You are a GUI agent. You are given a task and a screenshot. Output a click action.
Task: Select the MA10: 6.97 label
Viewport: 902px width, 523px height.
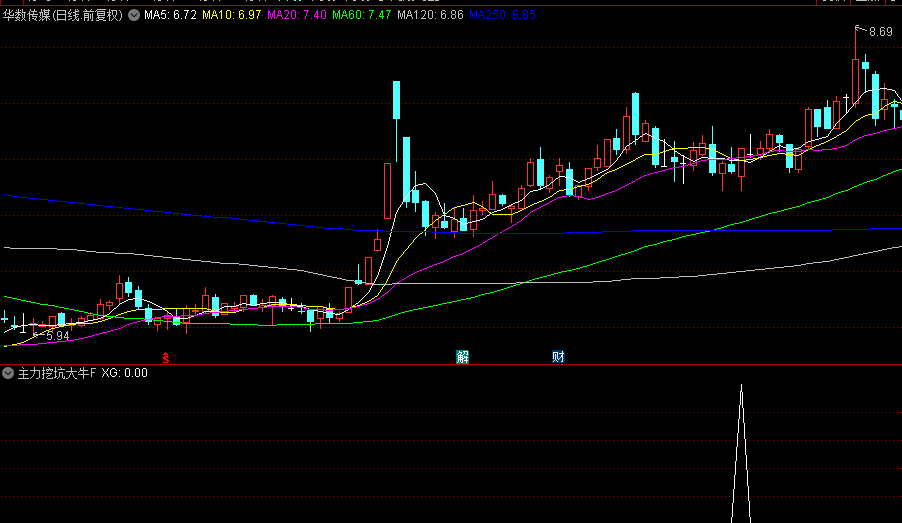click(231, 15)
